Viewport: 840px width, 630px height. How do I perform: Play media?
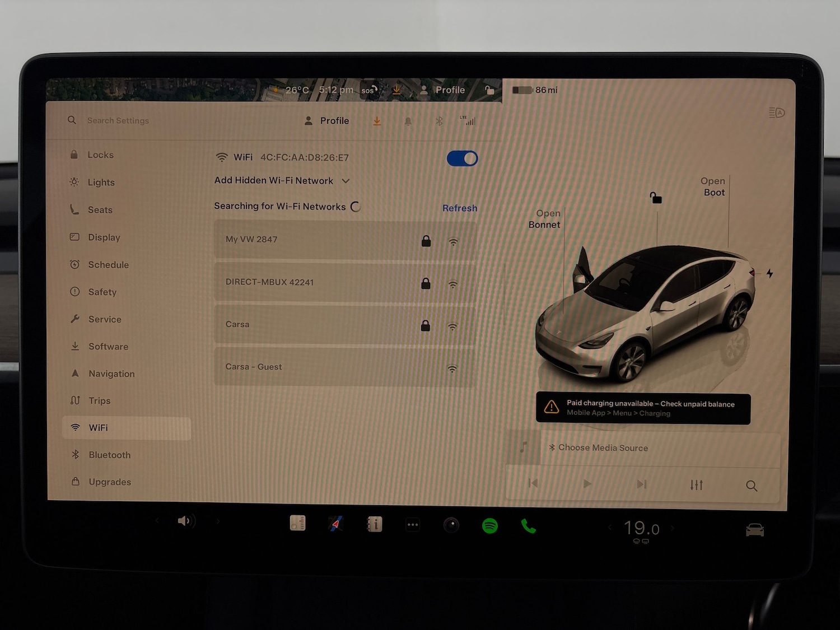(x=587, y=483)
